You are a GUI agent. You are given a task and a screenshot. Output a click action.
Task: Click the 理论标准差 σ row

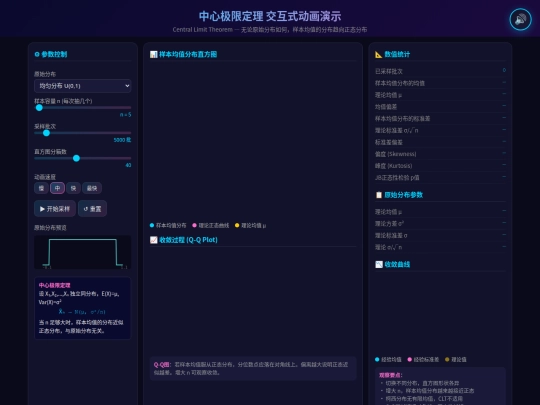tap(440, 235)
